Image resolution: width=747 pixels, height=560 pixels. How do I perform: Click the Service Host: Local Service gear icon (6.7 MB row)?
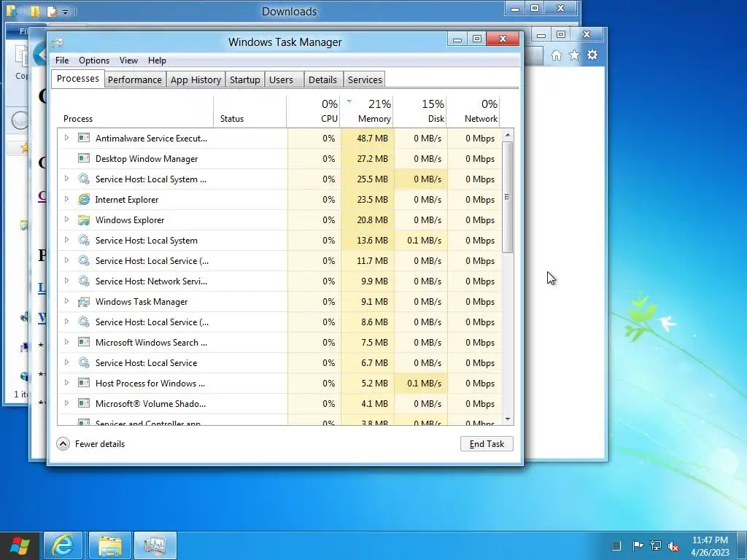click(84, 363)
